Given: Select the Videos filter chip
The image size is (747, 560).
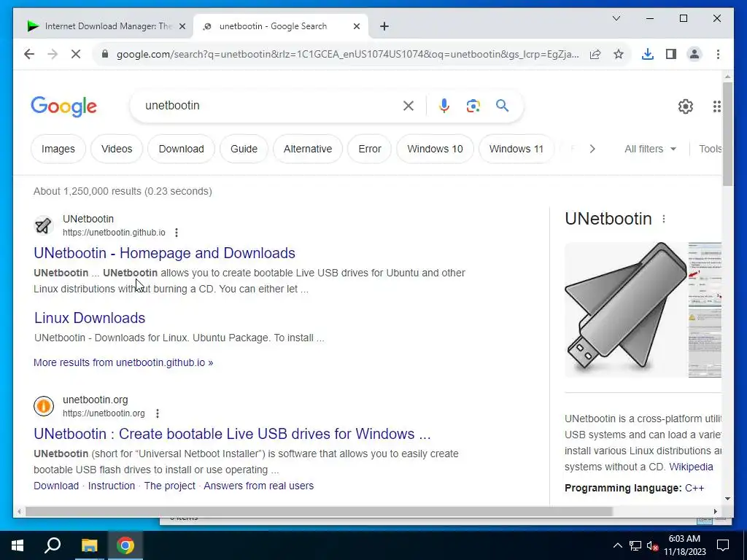Looking at the screenshot, I should pos(117,149).
